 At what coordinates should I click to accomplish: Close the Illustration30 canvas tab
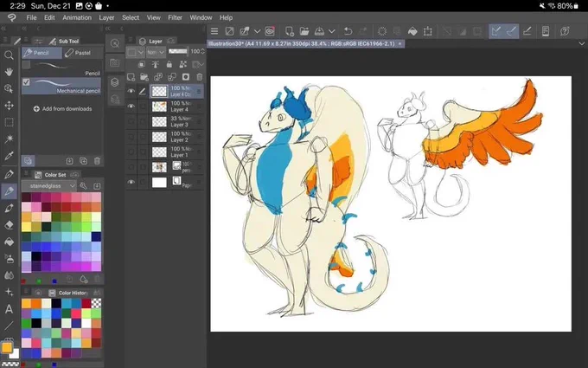coord(399,44)
